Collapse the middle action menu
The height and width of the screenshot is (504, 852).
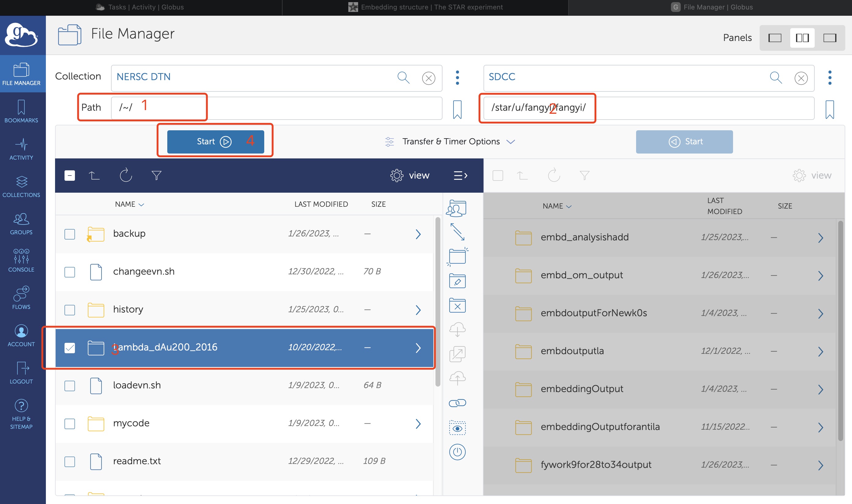[x=461, y=176]
